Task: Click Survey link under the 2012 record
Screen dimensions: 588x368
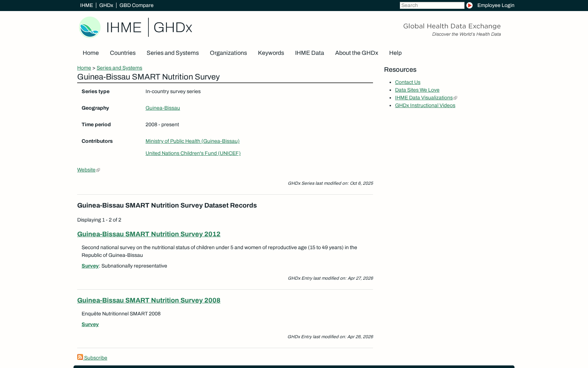Action: (x=90, y=266)
